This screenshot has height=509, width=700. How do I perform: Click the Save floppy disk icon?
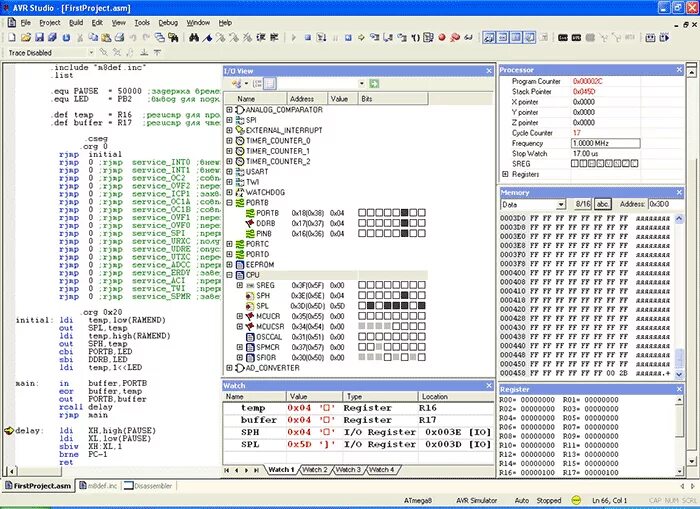39,38
